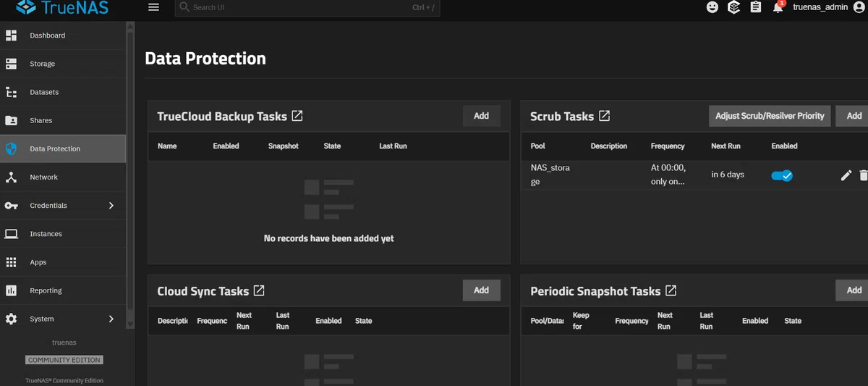Click the TrueCloud Backup Name column header
This screenshot has height=386, width=868.
pos(167,146)
